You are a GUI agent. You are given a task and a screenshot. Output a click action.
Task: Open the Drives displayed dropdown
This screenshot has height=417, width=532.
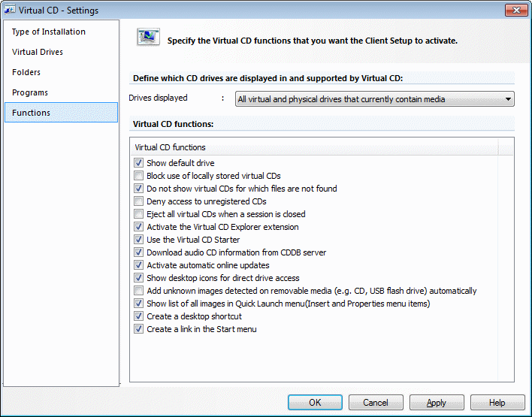(374, 99)
